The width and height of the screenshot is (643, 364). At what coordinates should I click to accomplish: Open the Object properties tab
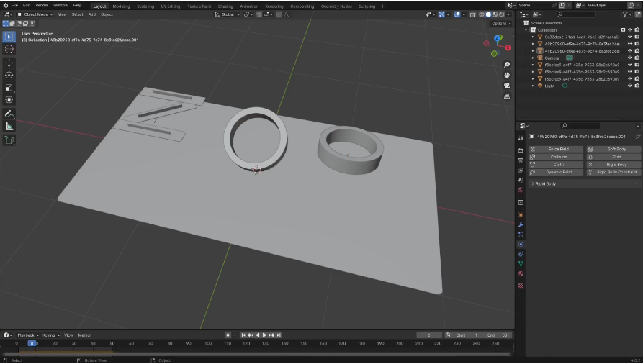(521, 215)
